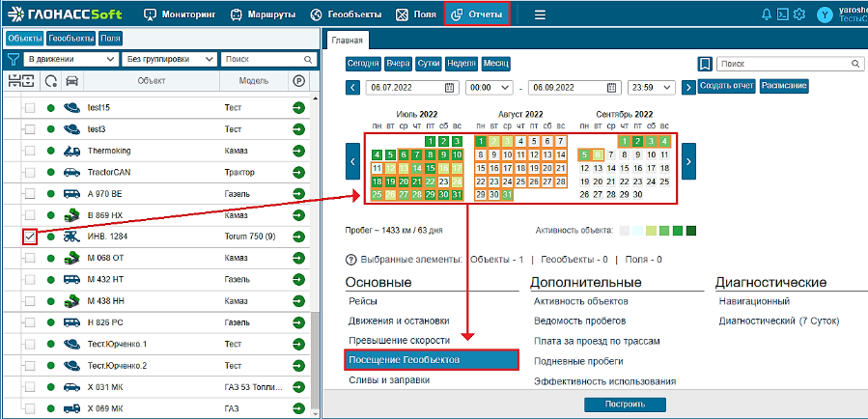
Task: Open the notifications bell icon
Action: click(767, 14)
